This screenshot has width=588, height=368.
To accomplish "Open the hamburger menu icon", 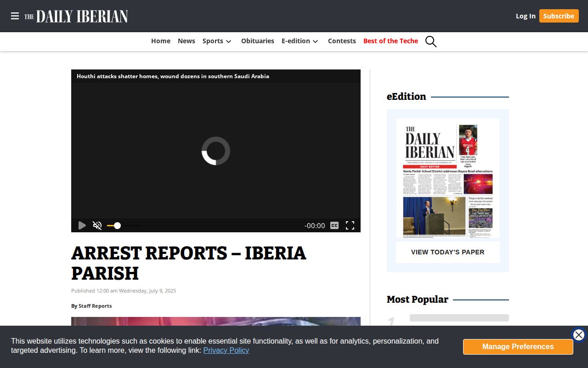I will pos(15,16).
